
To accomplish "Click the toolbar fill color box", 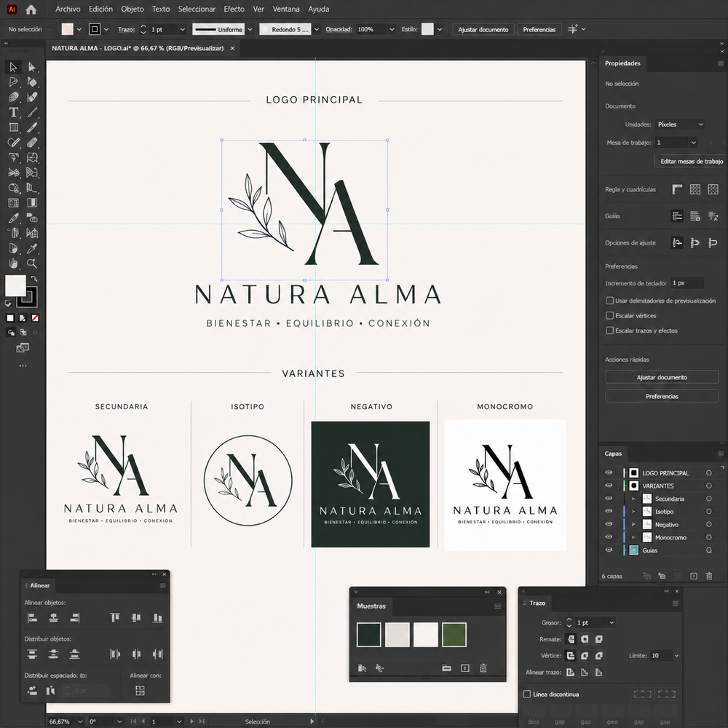I will (x=15, y=285).
